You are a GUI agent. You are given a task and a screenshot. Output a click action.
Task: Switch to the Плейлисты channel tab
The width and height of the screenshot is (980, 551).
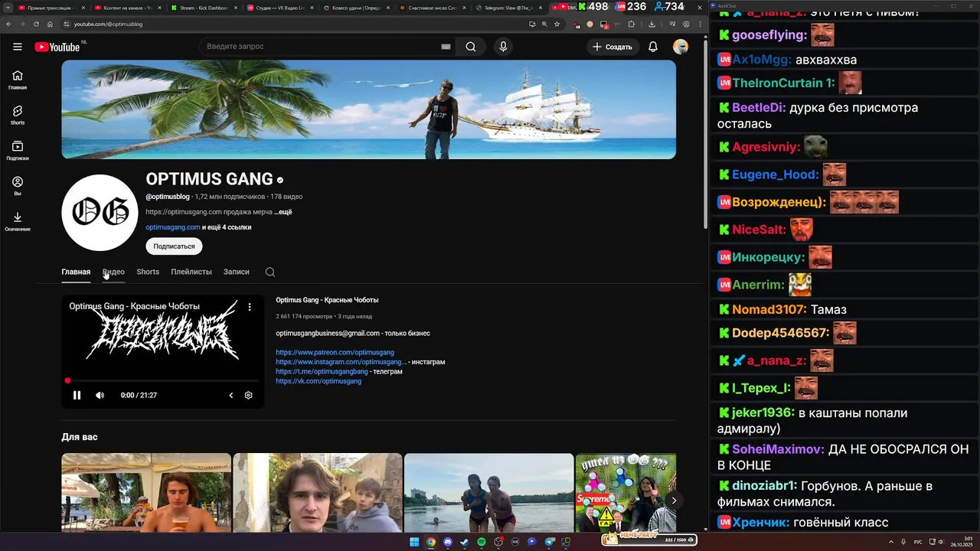tap(191, 272)
